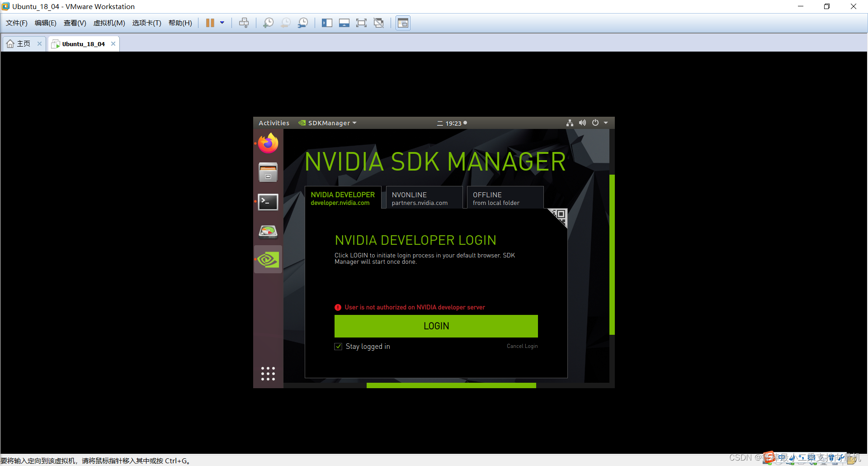Open the 选项卡(T) menu
Image resolution: width=868 pixels, height=466 pixels.
click(147, 23)
